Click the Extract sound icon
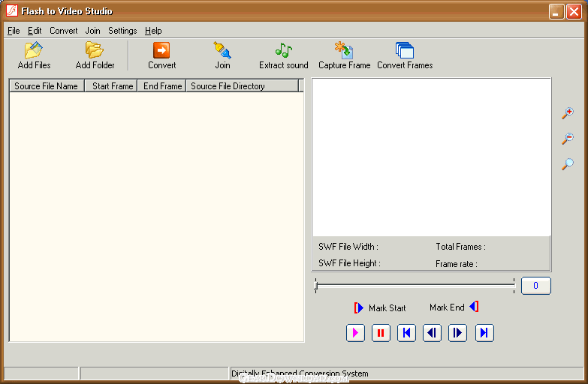This screenshot has width=588, height=384. coord(283,51)
